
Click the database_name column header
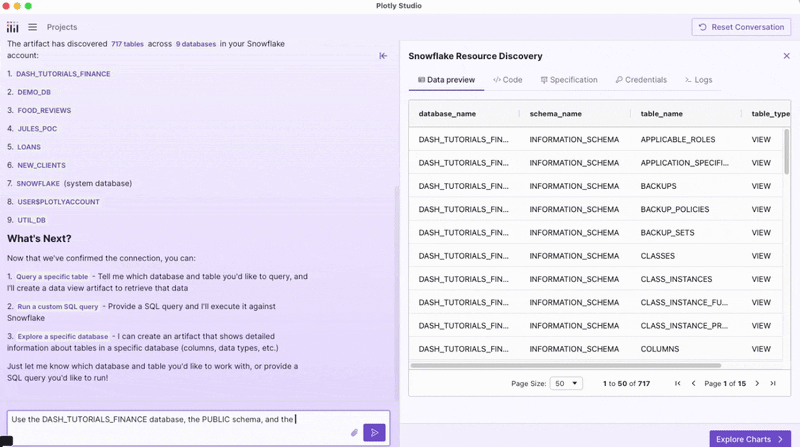447,114
